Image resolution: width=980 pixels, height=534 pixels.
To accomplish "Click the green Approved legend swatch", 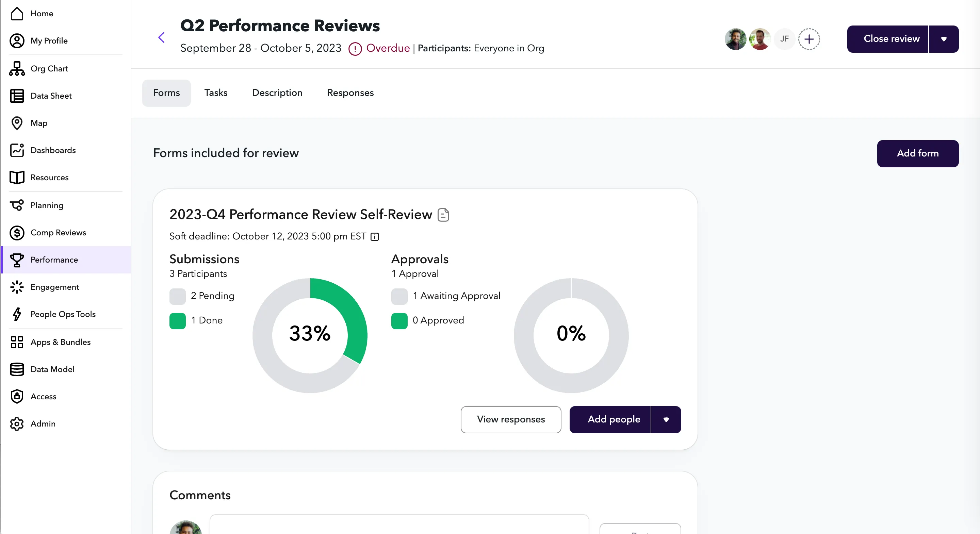I will click(399, 321).
